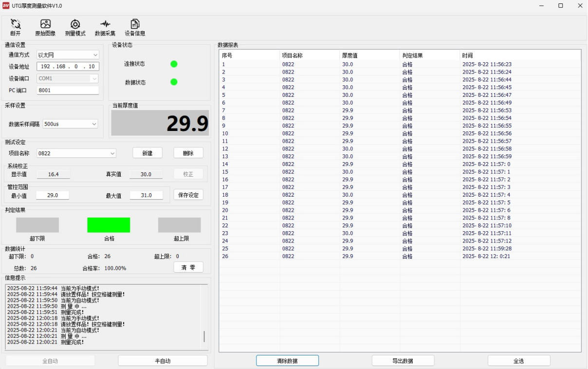This screenshot has height=369, width=588.
Task: Click the green 数据状态 indicator light
Action: pyautogui.click(x=174, y=82)
